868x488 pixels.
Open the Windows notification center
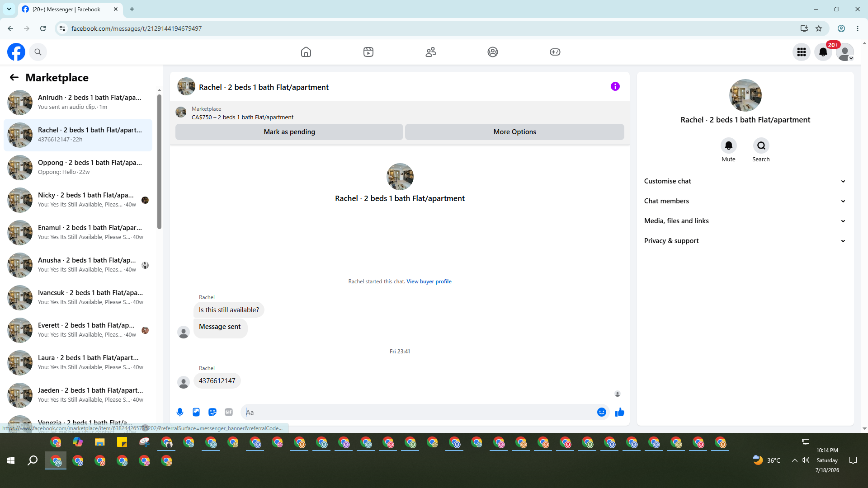coord(853,460)
